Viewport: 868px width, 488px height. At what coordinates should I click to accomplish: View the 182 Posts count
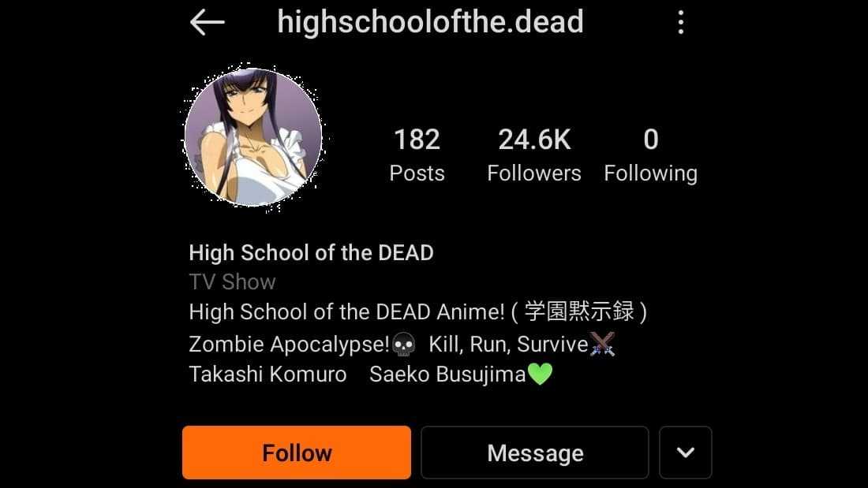click(417, 155)
